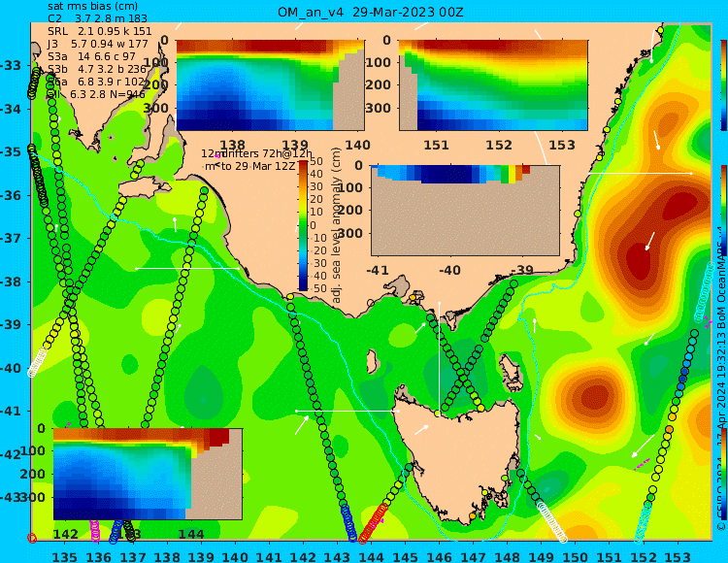The width and height of the screenshot is (728, 563).
Task: Click Kangaroo Island on the map
Action: pos(145,189)
